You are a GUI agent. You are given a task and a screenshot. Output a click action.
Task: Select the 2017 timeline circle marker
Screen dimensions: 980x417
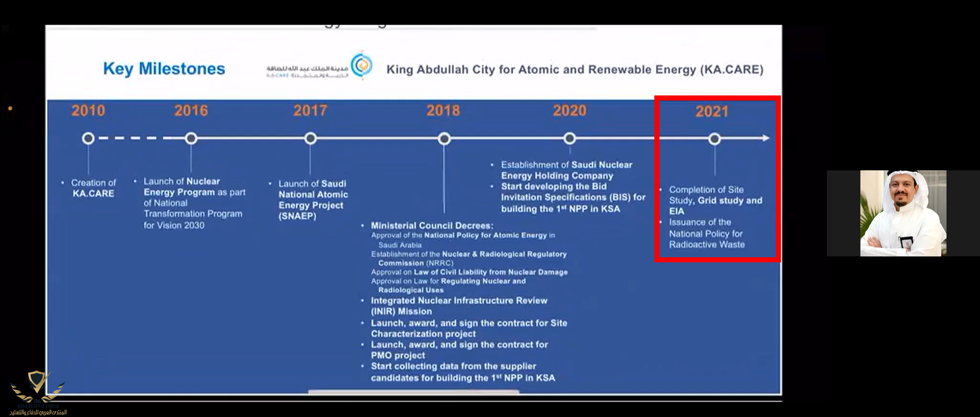(310, 138)
